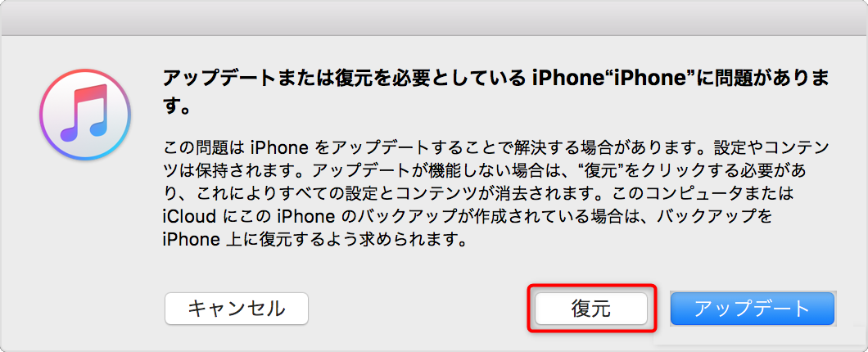Screen dimensions: 868x352
Task: Click the heading's trailing "す。" line
Action: [x=177, y=106]
